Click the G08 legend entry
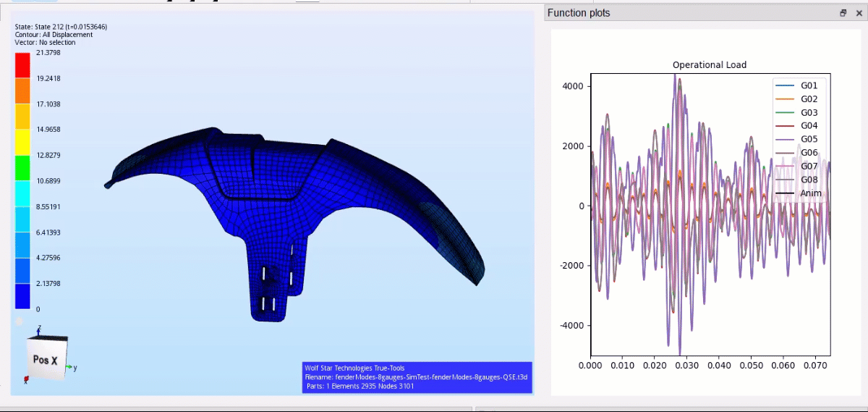Screen dimensions: 868x412 tap(797, 180)
